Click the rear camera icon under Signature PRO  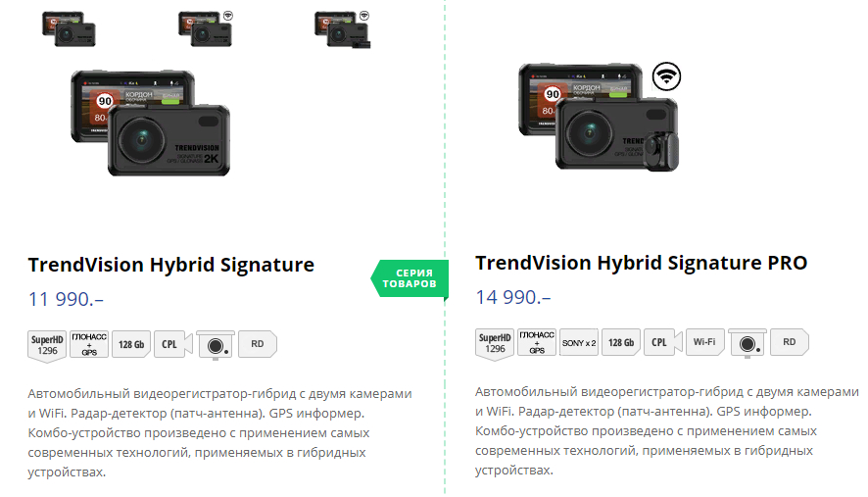(x=747, y=343)
